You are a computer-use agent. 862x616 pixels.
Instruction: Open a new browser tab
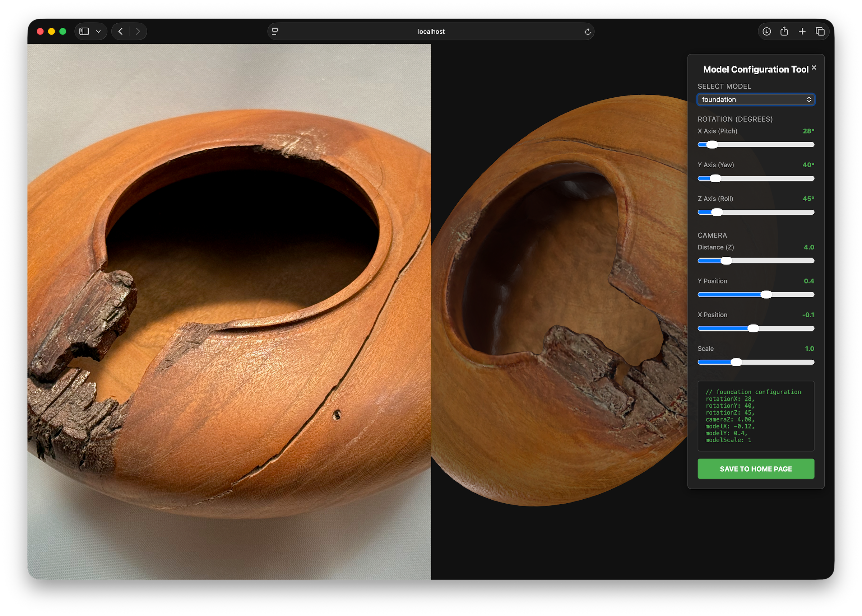(802, 32)
